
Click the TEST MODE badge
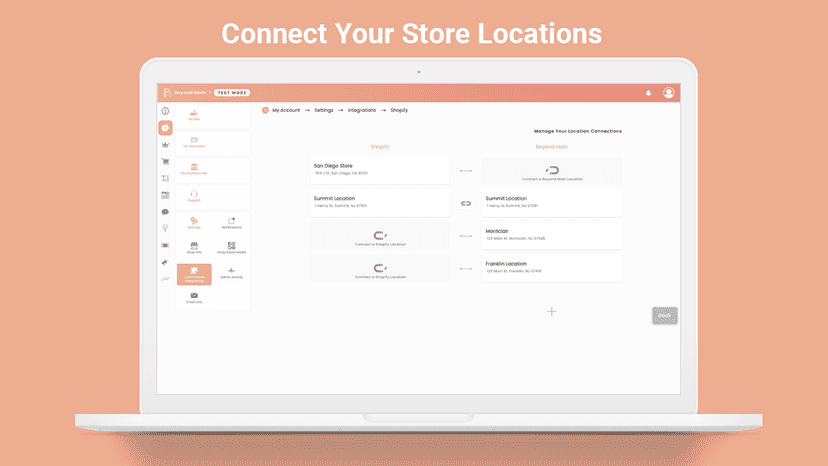pos(232,92)
